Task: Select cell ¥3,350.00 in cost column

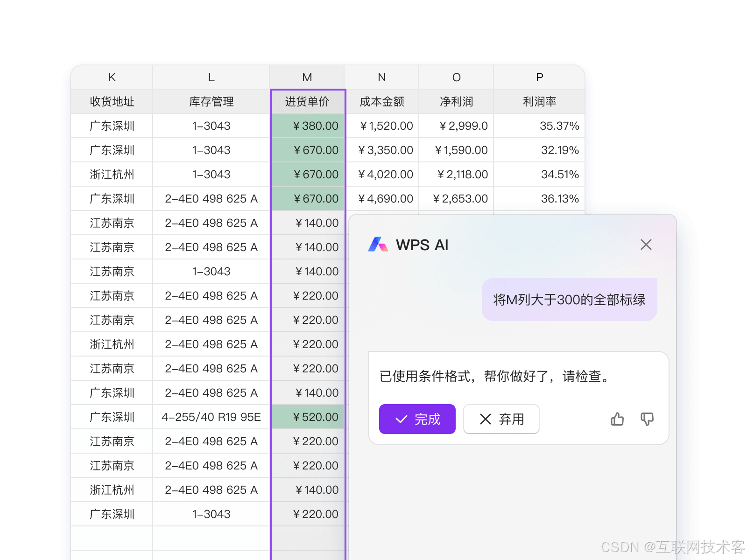Action: pyautogui.click(x=382, y=150)
